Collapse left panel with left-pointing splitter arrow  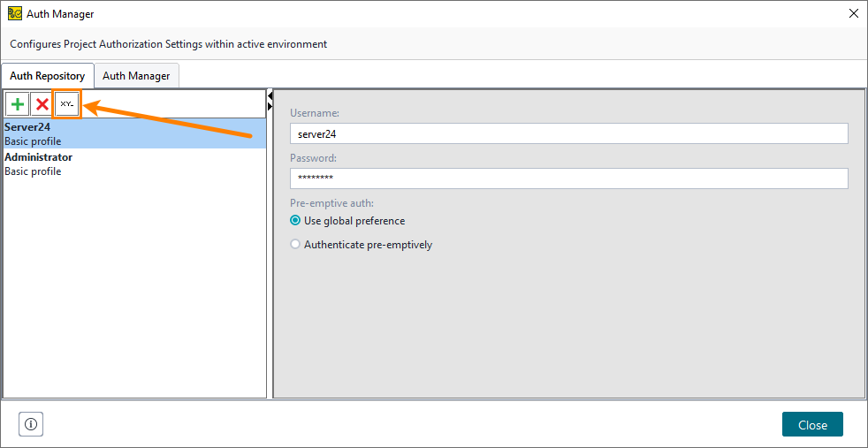click(270, 95)
